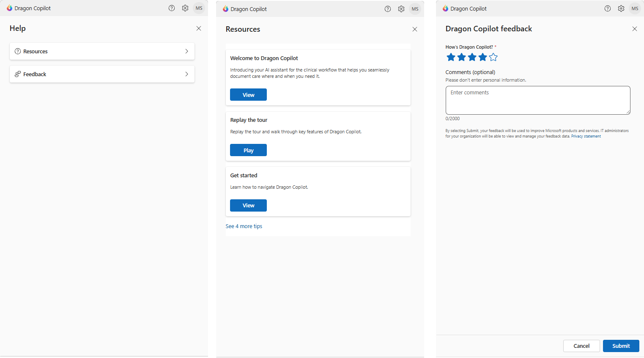Click the Enter comments text field
This screenshot has width=644, height=358.
pyautogui.click(x=537, y=100)
